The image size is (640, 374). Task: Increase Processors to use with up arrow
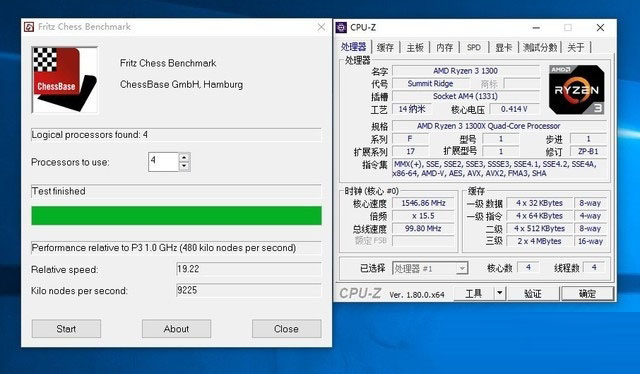[x=184, y=157]
